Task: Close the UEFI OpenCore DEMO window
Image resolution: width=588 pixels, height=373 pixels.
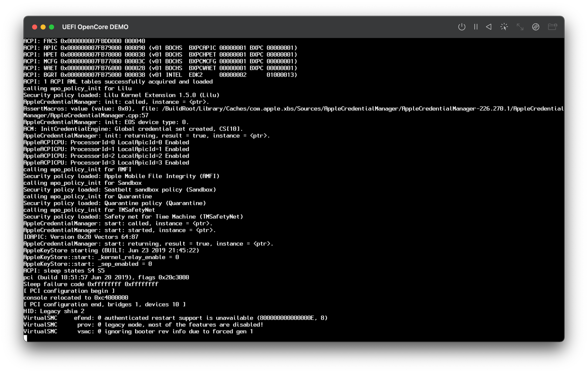Action: click(35, 27)
